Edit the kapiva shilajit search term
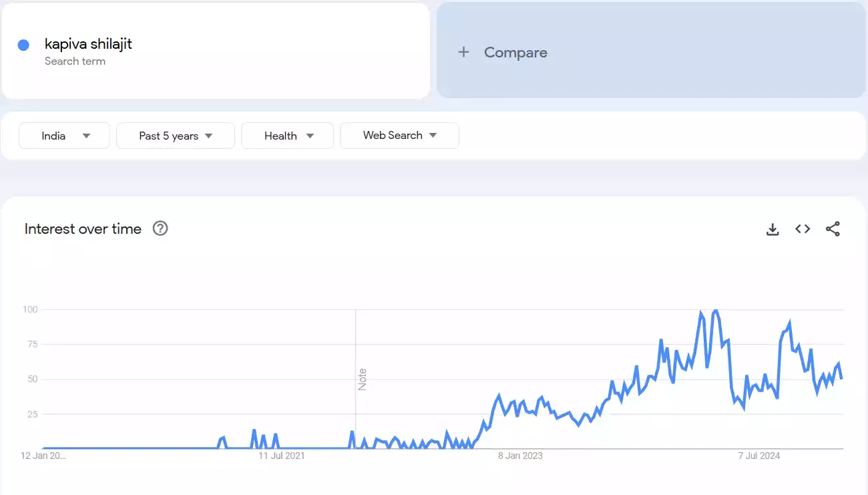The height and width of the screenshot is (495, 868). pyautogui.click(x=88, y=44)
